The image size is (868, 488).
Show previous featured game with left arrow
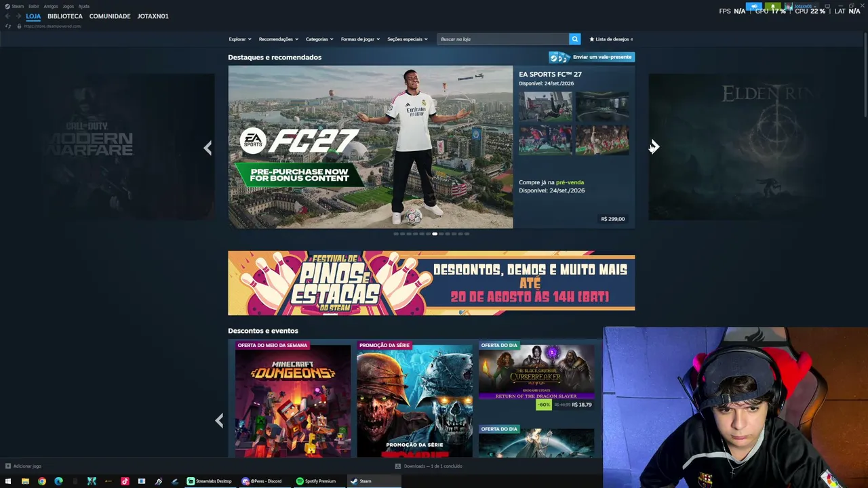pyautogui.click(x=208, y=148)
